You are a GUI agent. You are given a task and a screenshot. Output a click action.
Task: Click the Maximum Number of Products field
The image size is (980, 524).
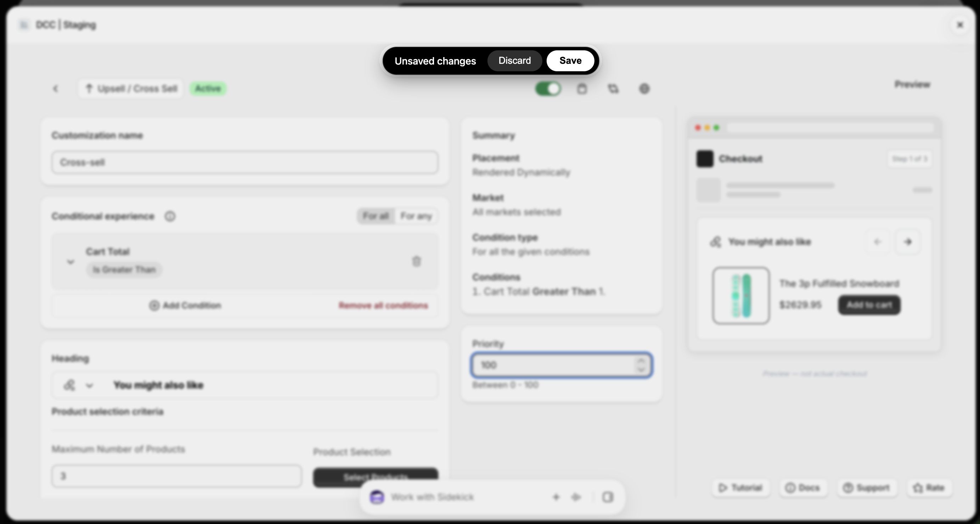(x=176, y=476)
